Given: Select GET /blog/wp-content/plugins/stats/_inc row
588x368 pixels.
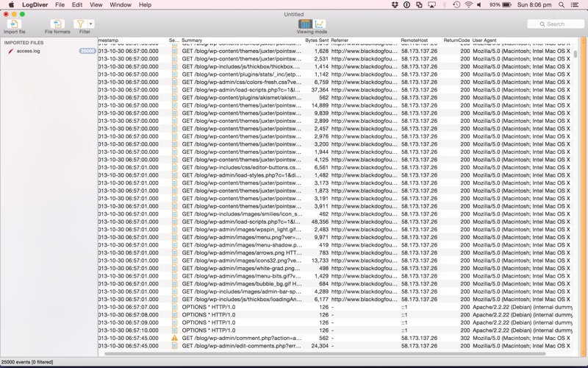Looking at the screenshot, I should click(335, 74).
